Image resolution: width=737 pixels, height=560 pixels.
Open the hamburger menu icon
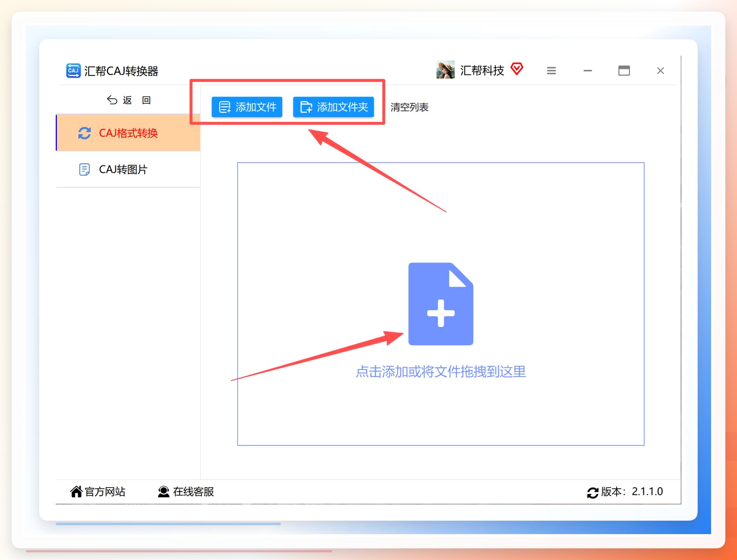[551, 71]
